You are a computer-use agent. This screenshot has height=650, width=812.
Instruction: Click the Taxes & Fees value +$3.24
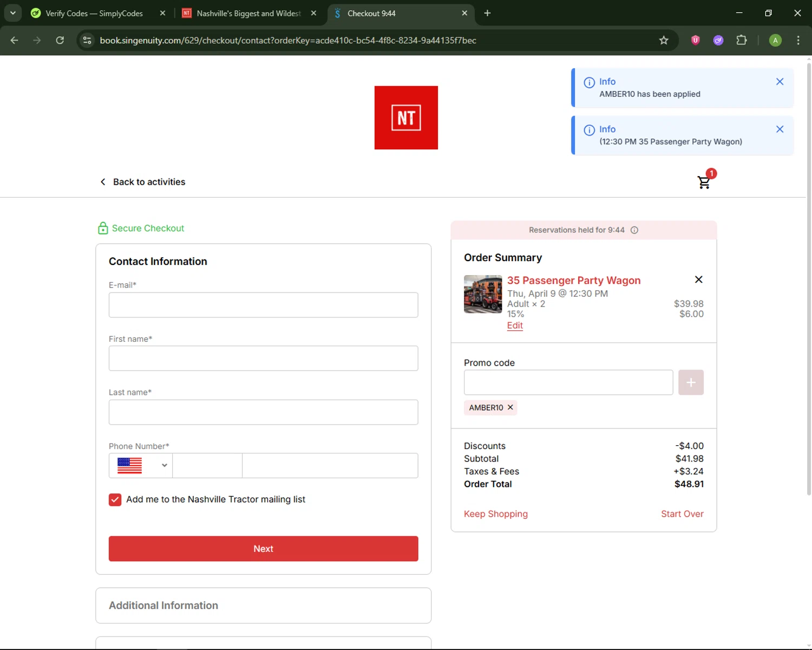point(689,471)
